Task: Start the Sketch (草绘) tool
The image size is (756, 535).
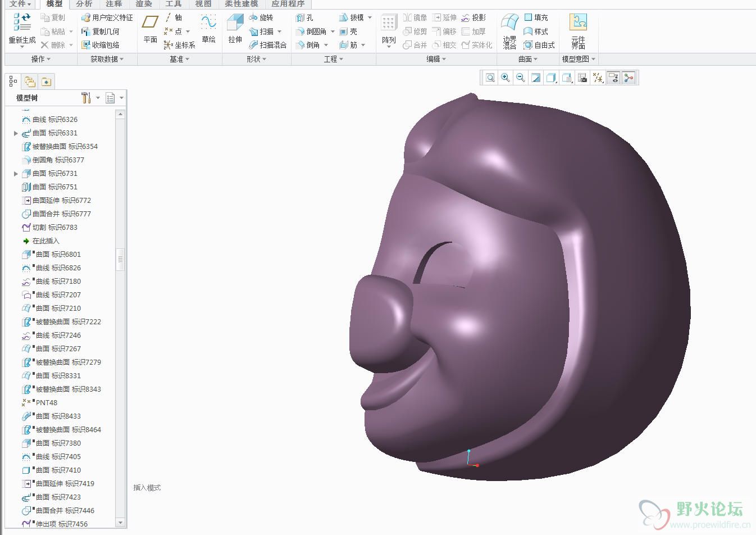Action: [208, 28]
